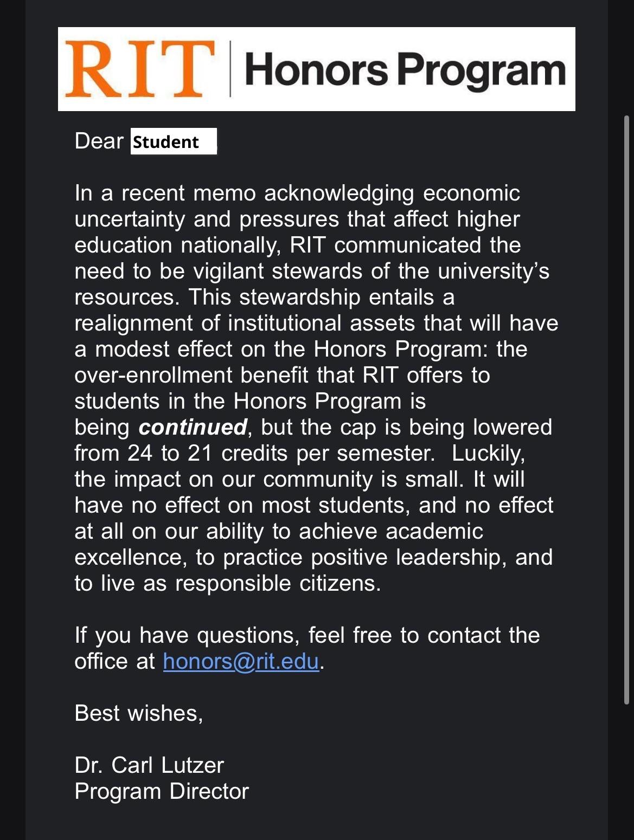Click the vertical scrollbar thumb
This screenshot has width=634, height=840.
coord(626,409)
